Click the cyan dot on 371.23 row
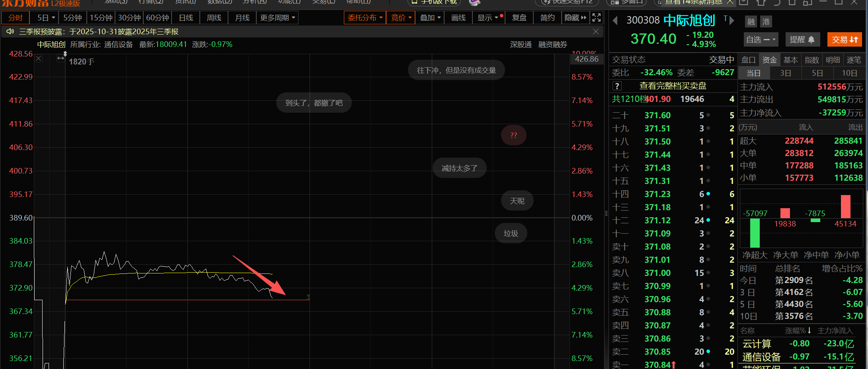The height and width of the screenshot is (369, 868). pyautogui.click(x=708, y=194)
